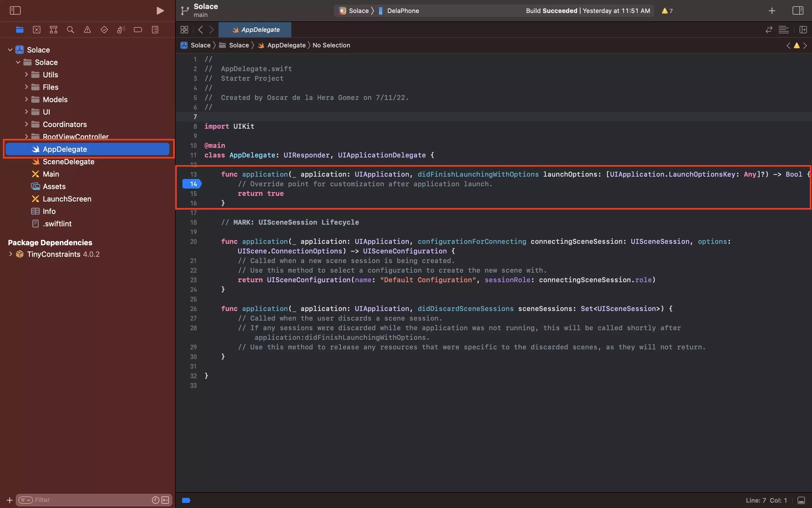This screenshot has height=508, width=812.
Task: Click the Solace project breadcrumb
Action: click(196, 45)
